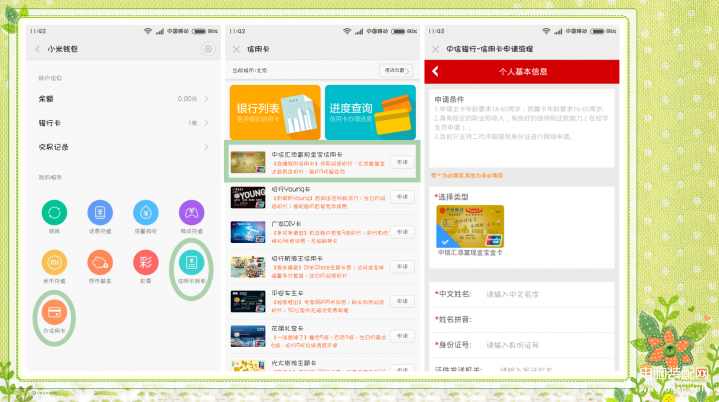The image size is (719, 402).
Task: Open the teal credit card repayment icon
Action: 191,262
